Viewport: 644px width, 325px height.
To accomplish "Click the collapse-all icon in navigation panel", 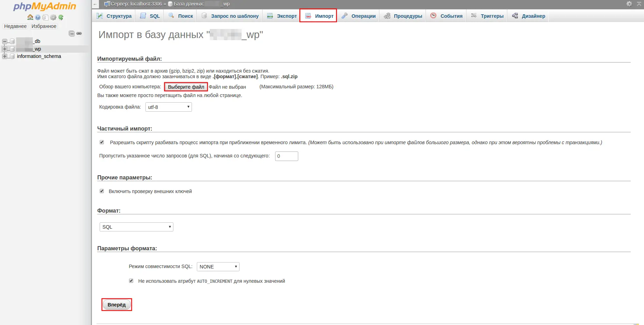I will coord(72,34).
